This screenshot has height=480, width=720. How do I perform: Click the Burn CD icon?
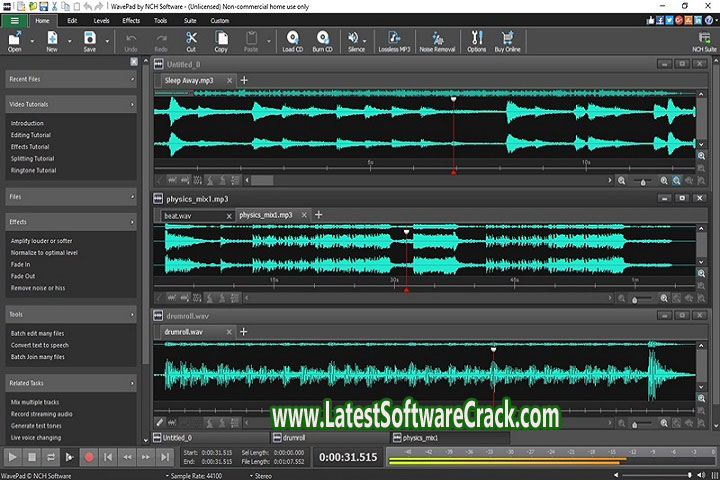tap(324, 40)
